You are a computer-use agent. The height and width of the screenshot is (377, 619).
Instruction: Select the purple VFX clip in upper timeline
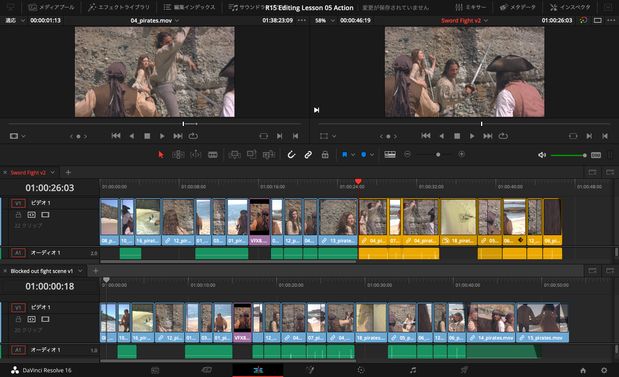tap(259, 222)
